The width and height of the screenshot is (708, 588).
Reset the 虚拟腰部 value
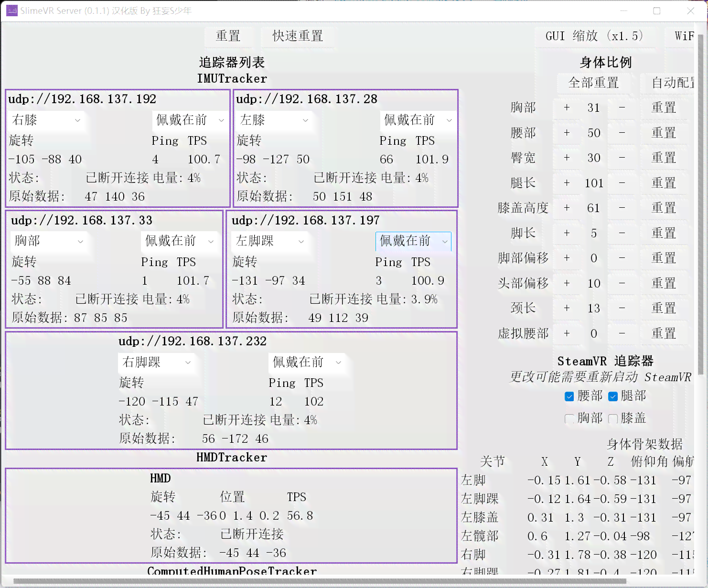click(664, 333)
